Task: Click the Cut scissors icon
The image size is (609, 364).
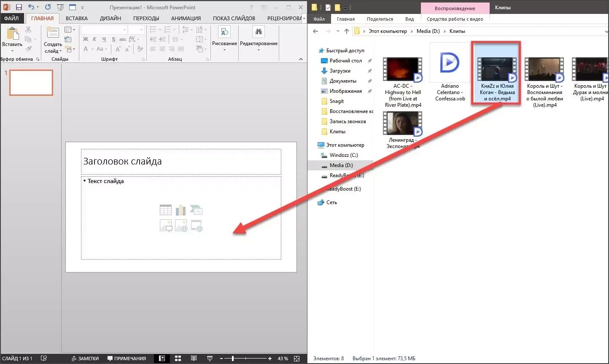Action: [28, 30]
